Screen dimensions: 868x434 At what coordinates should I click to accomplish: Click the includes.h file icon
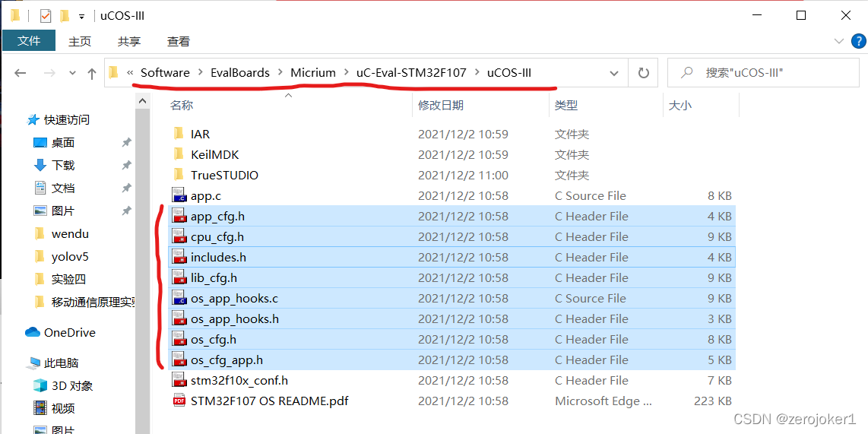click(179, 257)
